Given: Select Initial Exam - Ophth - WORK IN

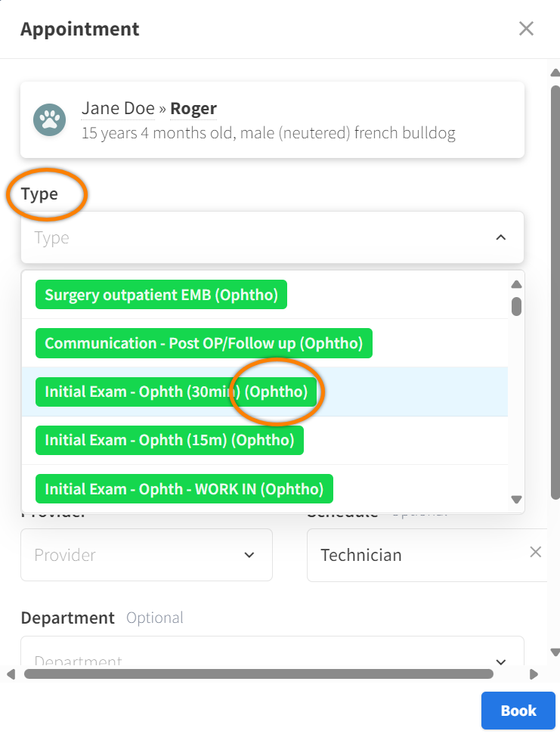Looking at the screenshot, I should (184, 489).
